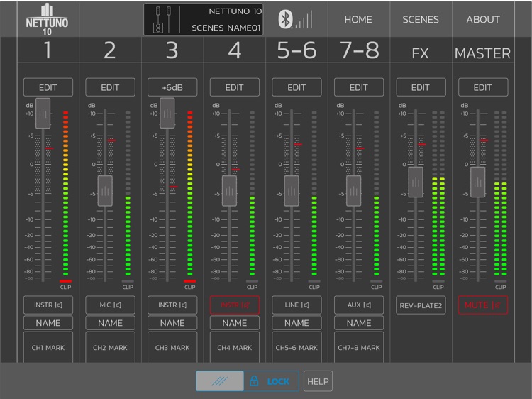Click the diagonal stripes unlock slider area
Image resolution: width=532 pixels, height=399 pixels.
coord(220,381)
